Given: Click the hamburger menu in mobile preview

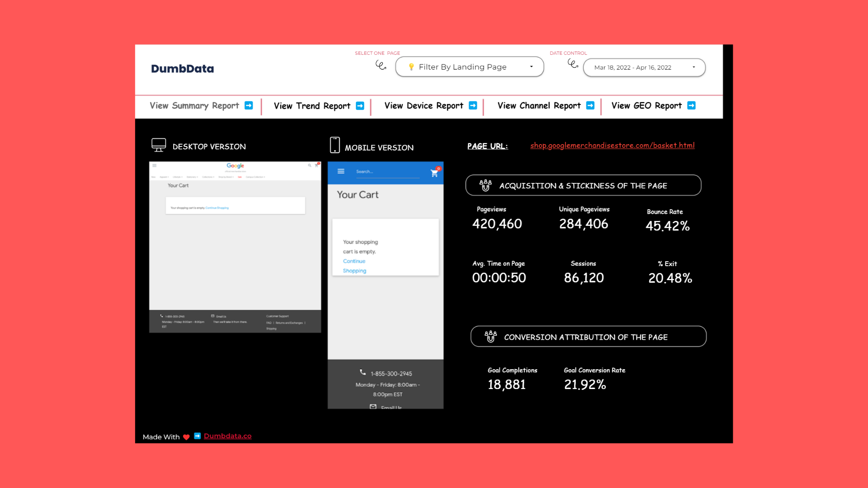Looking at the screenshot, I should pyautogui.click(x=341, y=171).
